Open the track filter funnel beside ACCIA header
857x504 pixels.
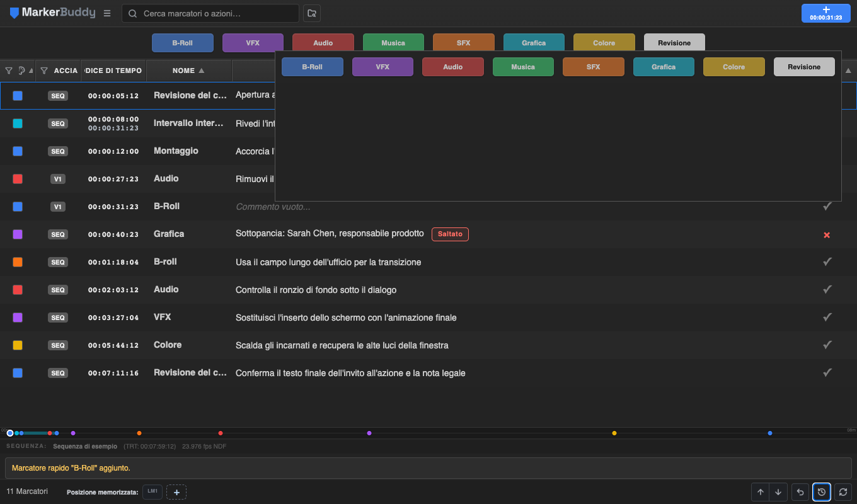coord(43,71)
